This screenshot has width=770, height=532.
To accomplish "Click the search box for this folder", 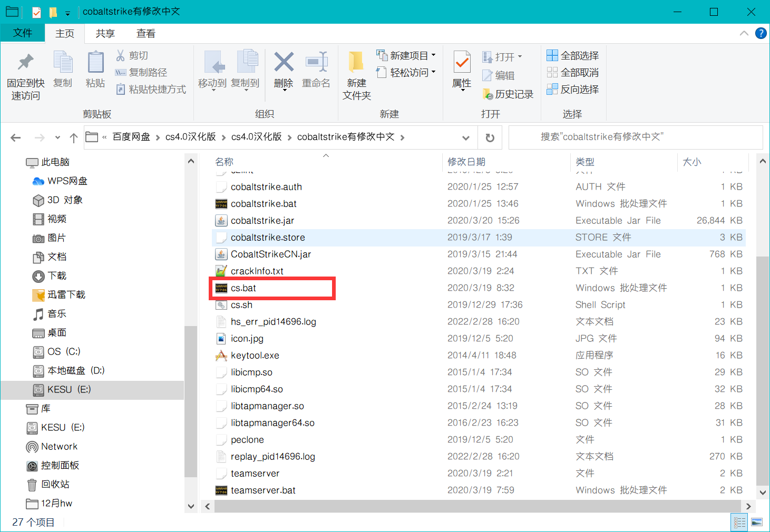I will coord(636,137).
